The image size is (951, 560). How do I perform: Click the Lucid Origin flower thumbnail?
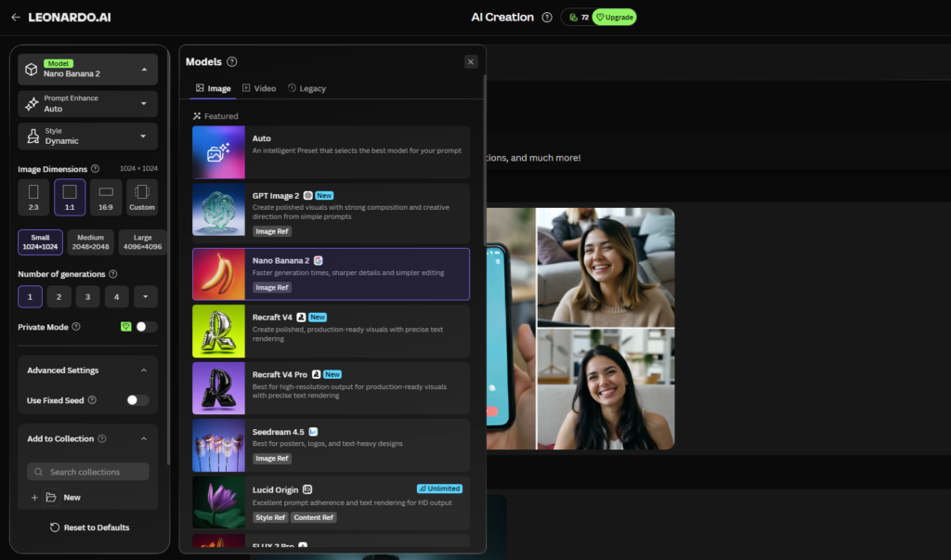[218, 502]
